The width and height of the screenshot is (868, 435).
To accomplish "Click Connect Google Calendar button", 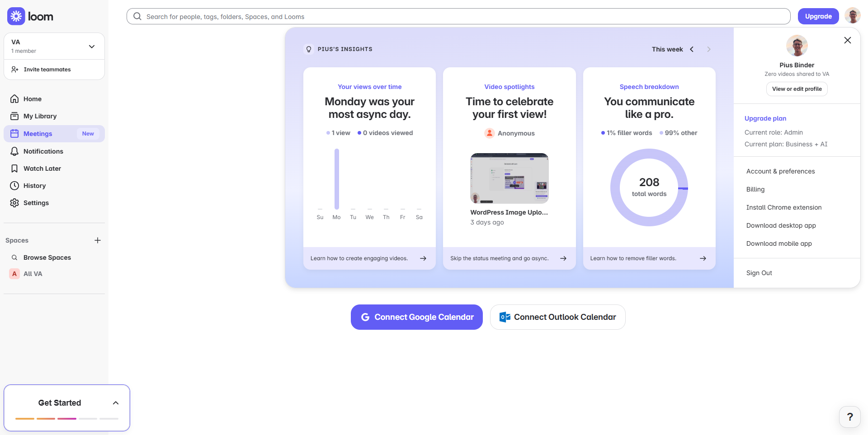I will point(417,317).
